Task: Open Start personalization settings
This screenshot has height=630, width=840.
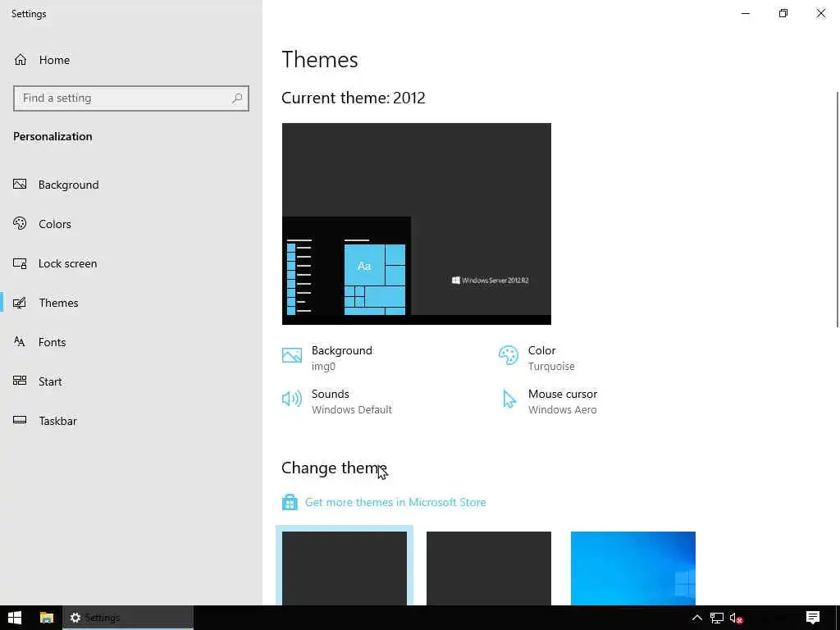Action: click(x=131, y=381)
